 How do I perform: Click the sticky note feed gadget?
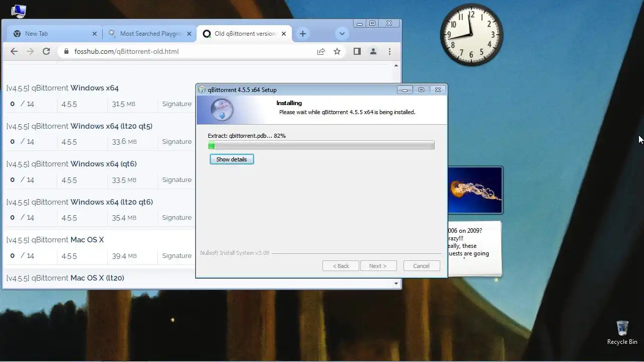[474, 248]
